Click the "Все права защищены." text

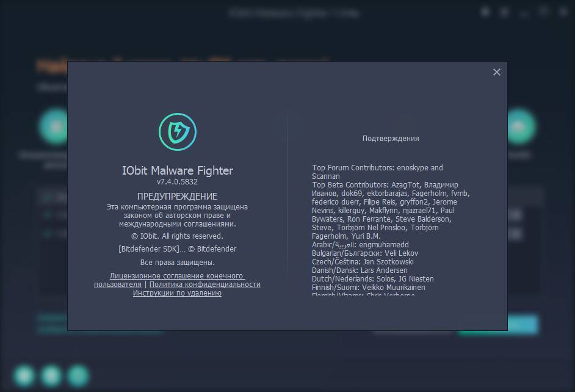point(178,262)
